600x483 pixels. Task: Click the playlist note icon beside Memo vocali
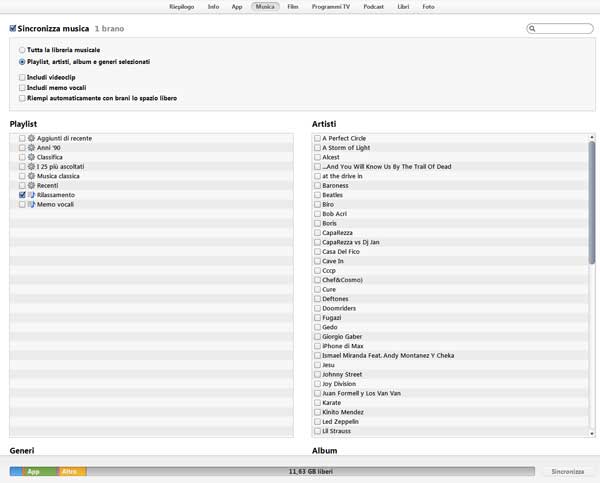click(31, 204)
